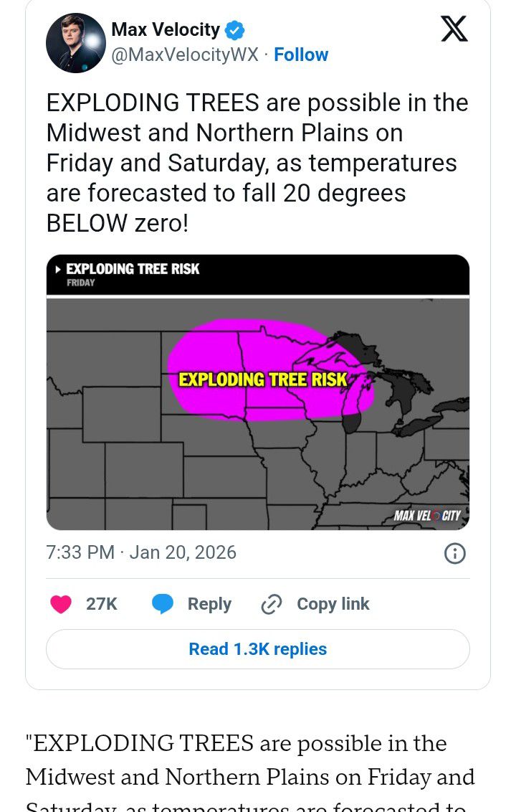This screenshot has height=812, width=516.
Task: Open the tweet info circle icon
Action: point(455,553)
